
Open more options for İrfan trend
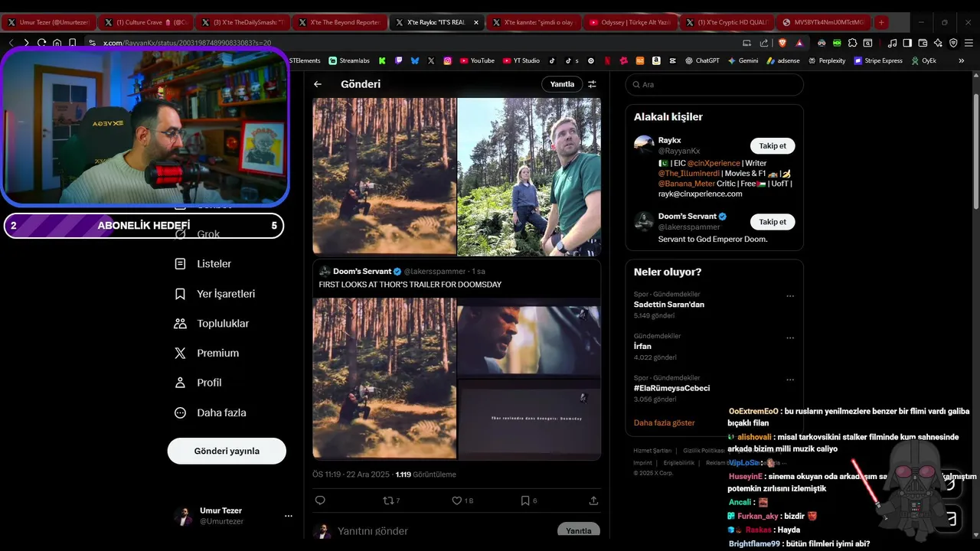(790, 338)
